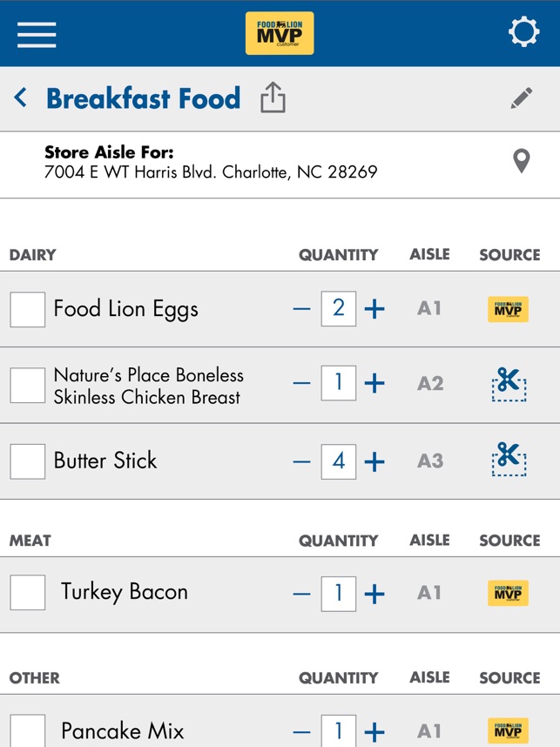The width and height of the screenshot is (560, 747).
Task: Open the hamburger menu
Action: pyautogui.click(x=37, y=33)
